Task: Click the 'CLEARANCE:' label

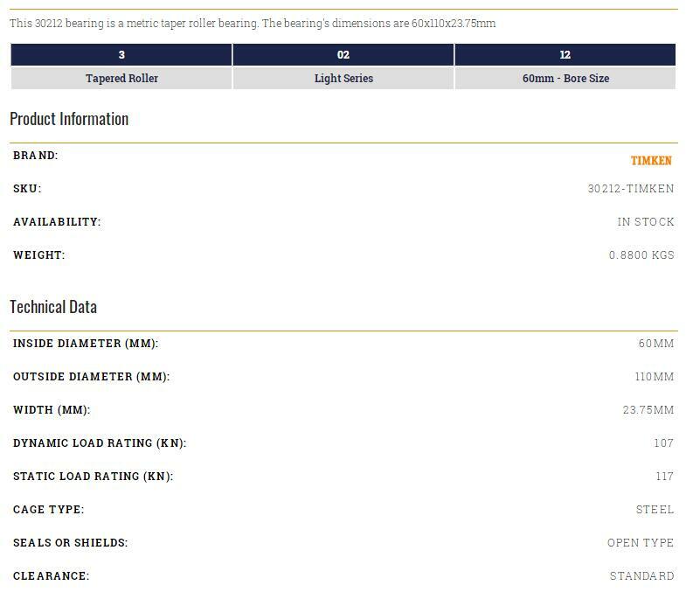Action: click(52, 575)
